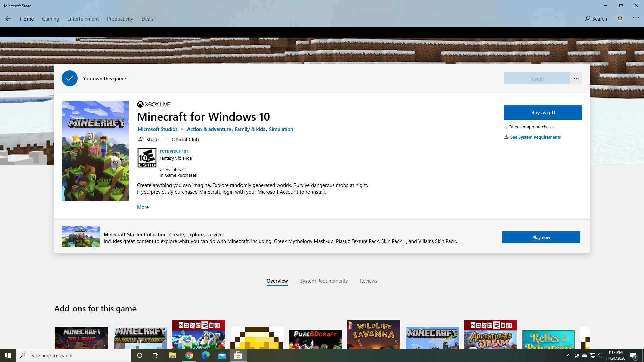Click the ESRB Everyone 10+ rating badge
Screen dimensions: 644x362
pos(147,158)
